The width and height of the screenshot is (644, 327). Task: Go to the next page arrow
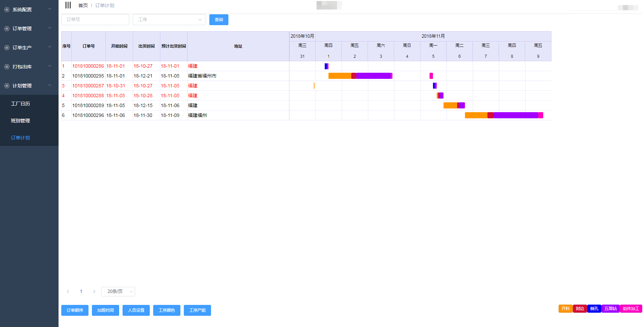[94, 291]
